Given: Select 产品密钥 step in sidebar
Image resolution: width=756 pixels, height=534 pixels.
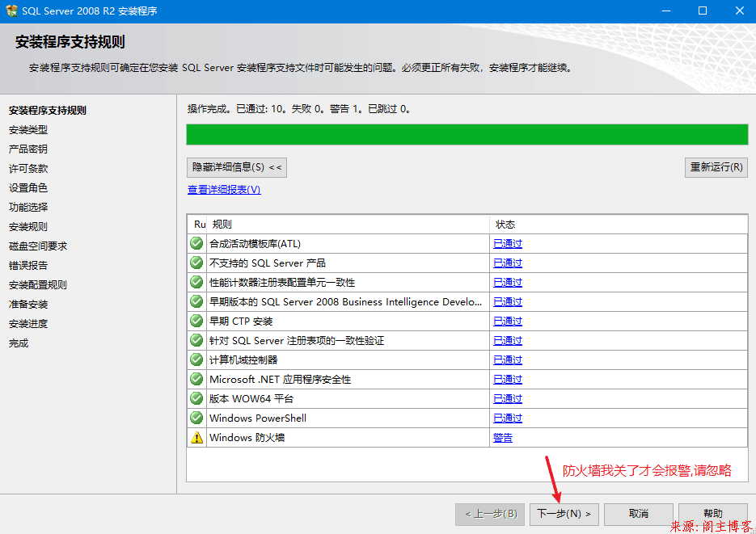Looking at the screenshot, I should 28,149.
